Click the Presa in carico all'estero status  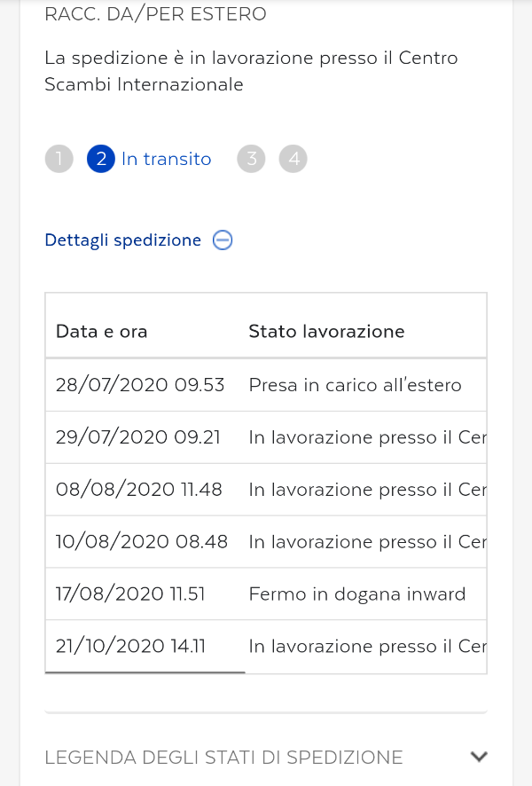[355, 385]
